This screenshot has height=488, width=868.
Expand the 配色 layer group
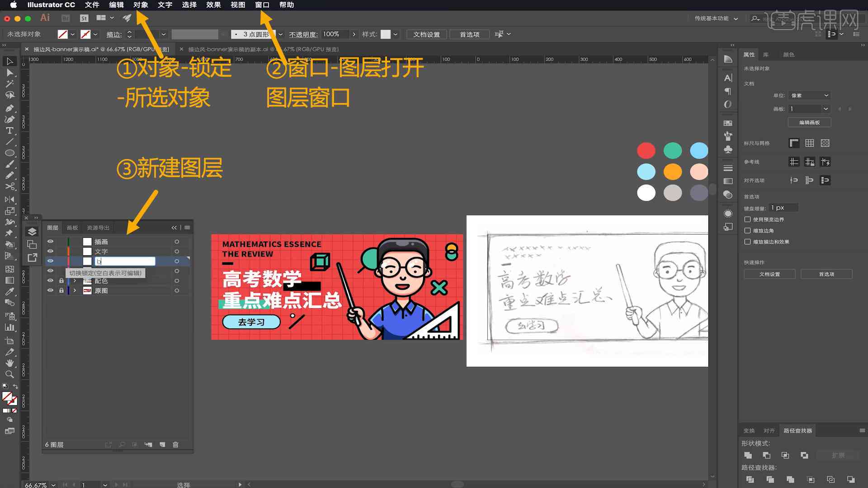click(x=75, y=280)
